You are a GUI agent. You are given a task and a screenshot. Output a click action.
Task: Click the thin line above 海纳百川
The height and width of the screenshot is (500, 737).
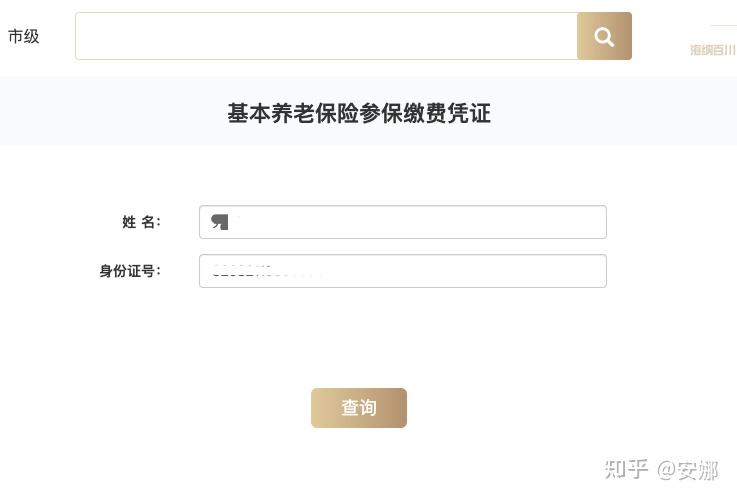(722, 26)
